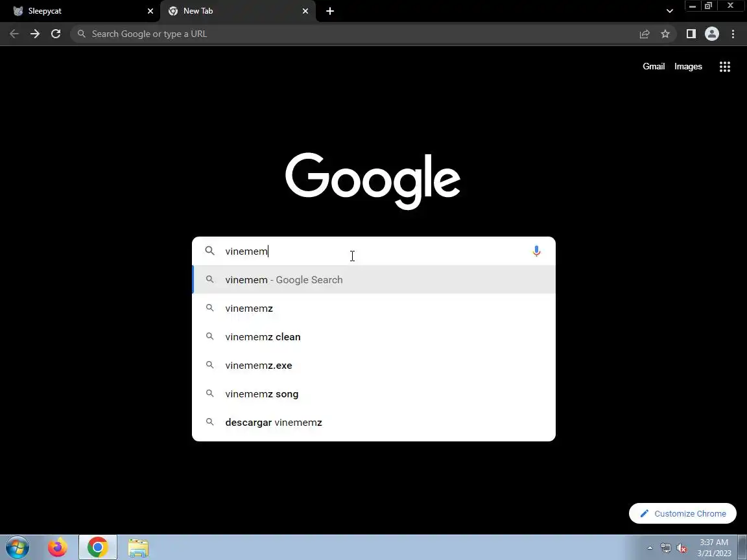747x560 pixels.
Task: Pick the 'vinememz clean' suggestion
Action: pos(373,336)
